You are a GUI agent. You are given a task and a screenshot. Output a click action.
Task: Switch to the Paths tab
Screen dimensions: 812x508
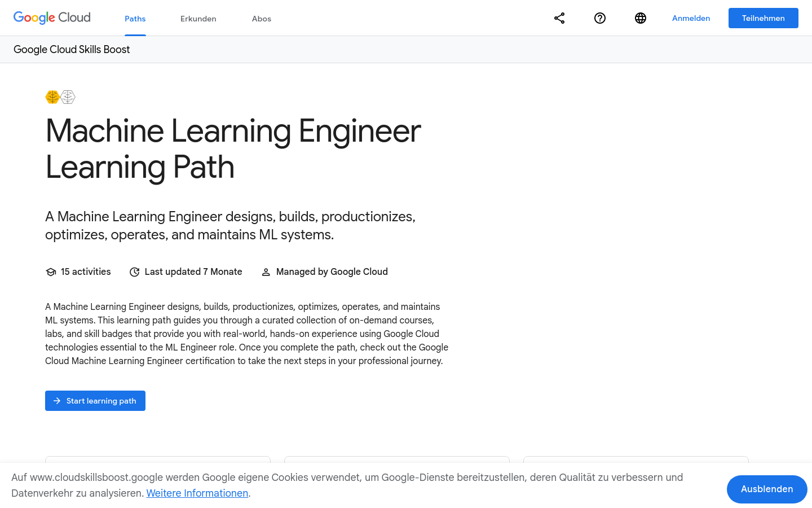[x=135, y=19]
